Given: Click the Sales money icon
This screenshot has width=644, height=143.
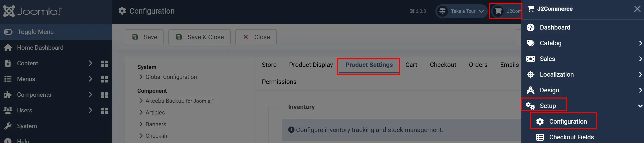Looking at the screenshot, I should click(531, 59).
